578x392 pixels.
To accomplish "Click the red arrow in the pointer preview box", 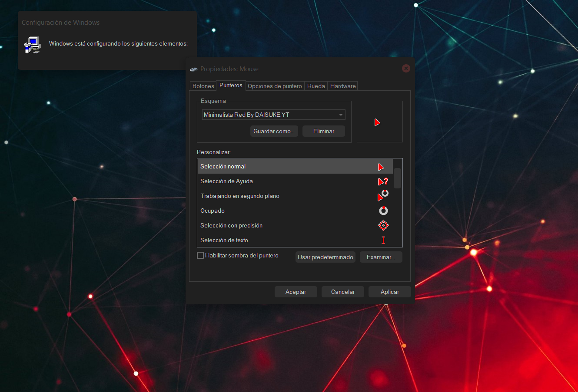I will [378, 122].
